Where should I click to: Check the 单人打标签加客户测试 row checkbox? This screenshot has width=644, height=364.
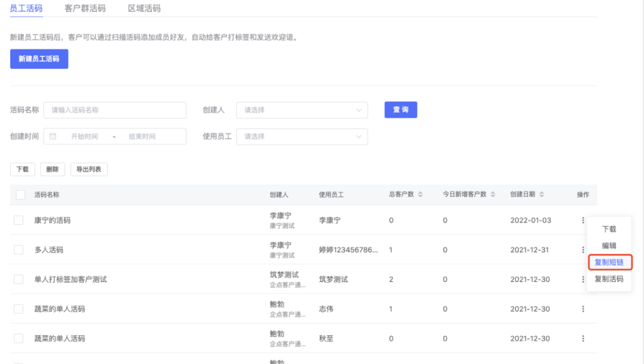point(19,279)
